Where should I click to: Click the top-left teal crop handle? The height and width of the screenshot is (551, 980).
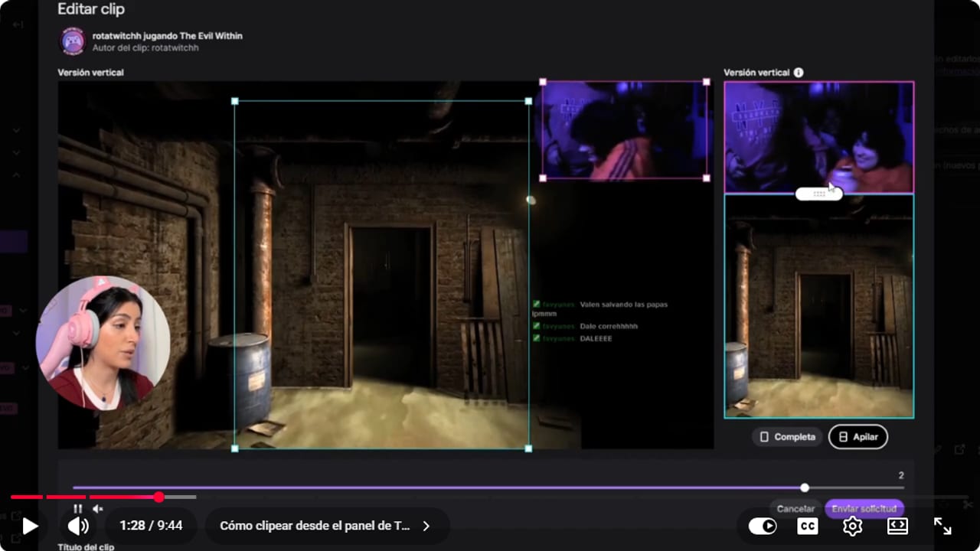[234, 101]
